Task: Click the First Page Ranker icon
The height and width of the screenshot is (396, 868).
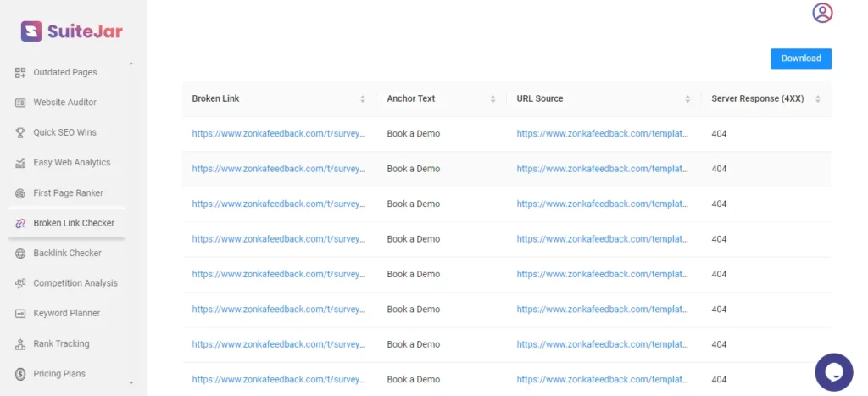Action: (20, 193)
